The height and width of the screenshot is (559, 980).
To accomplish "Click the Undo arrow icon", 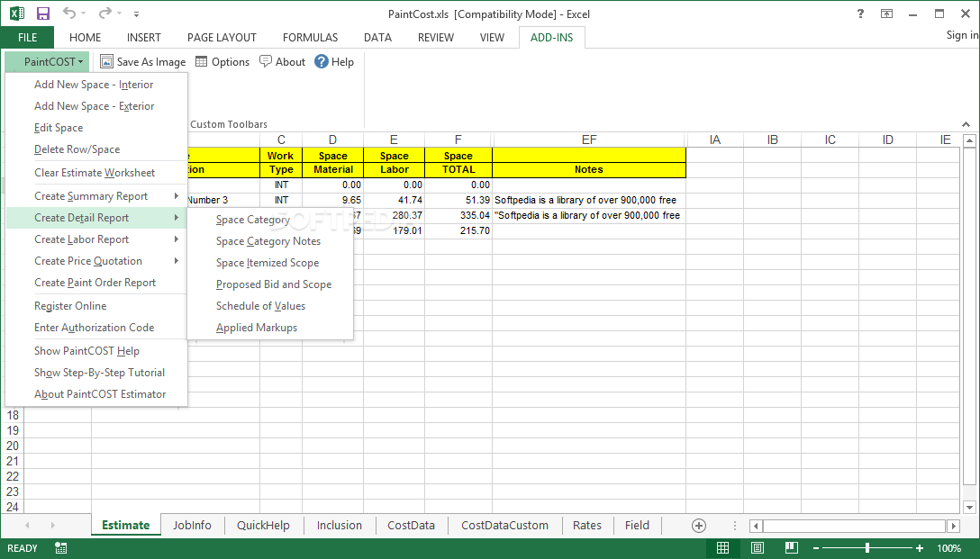I will (x=69, y=14).
